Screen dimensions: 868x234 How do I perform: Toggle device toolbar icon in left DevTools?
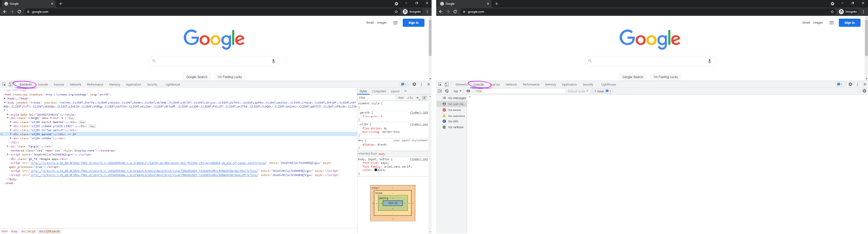(x=10, y=84)
